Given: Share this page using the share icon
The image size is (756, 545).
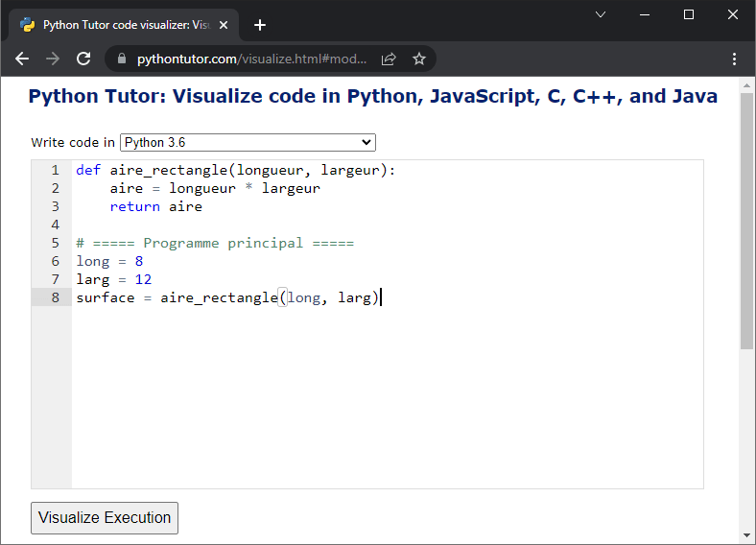Looking at the screenshot, I should (389, 59).
